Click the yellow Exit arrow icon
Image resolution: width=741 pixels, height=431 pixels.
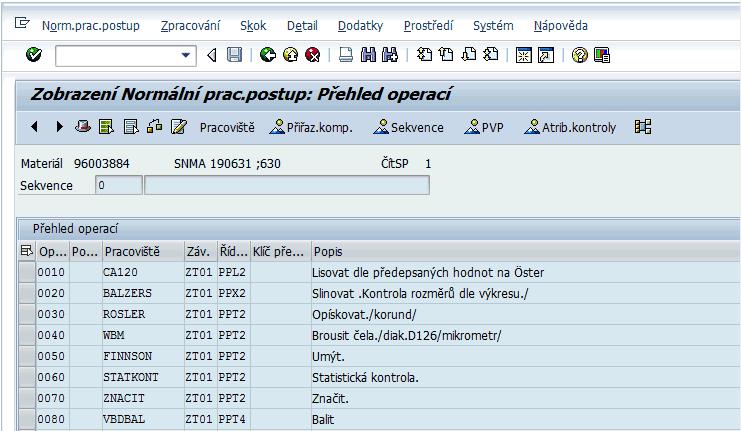[290, 55]
